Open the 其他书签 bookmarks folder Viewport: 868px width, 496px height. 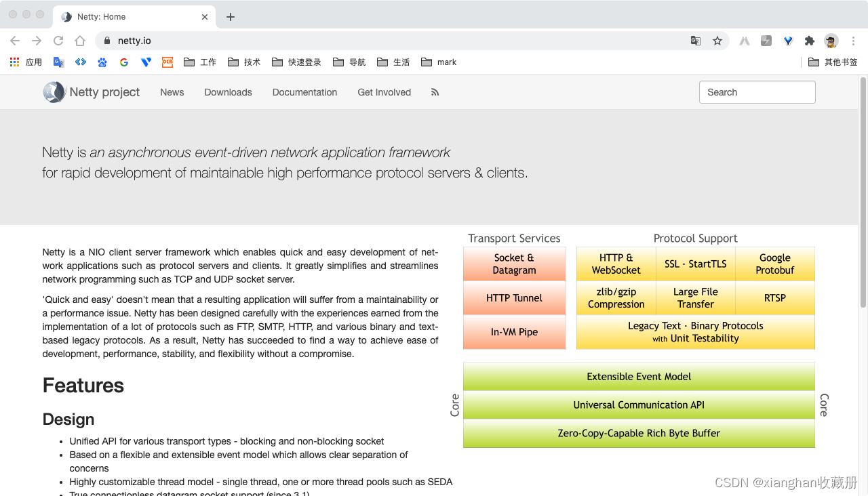pos(833,62)
